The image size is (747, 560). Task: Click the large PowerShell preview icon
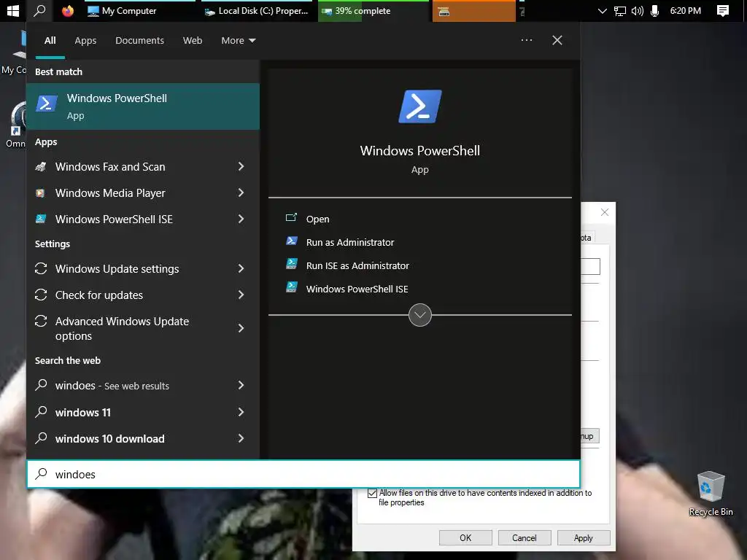click(x=419, y=106)
